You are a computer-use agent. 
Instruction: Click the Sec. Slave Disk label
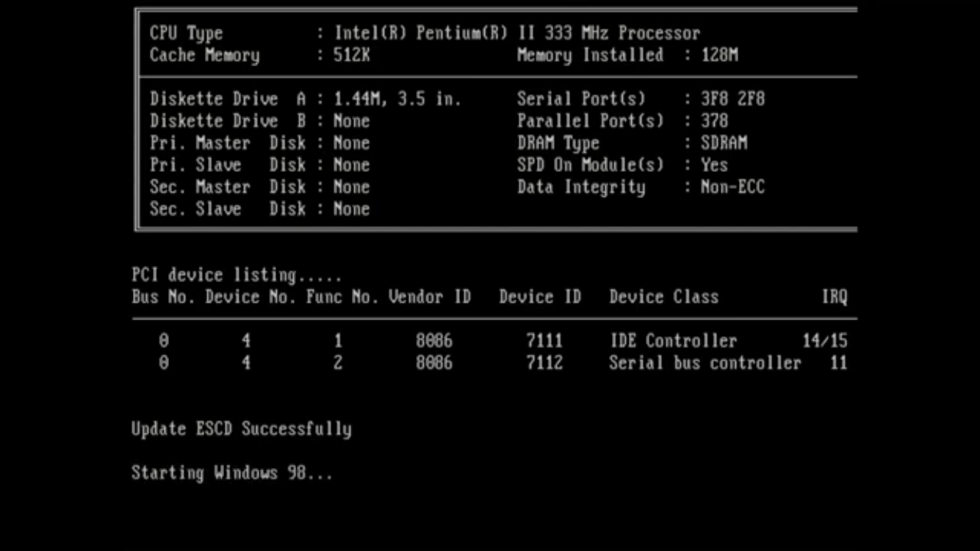tap(228, 209)
